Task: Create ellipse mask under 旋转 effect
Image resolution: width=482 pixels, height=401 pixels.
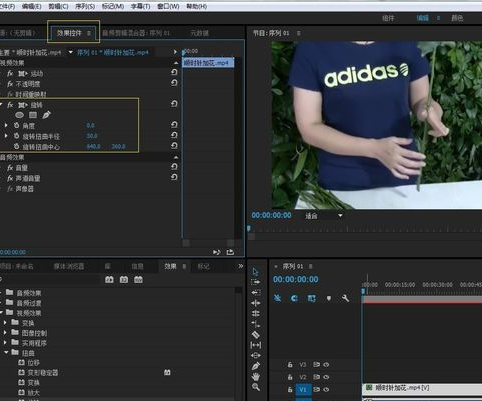Action: (x=20, y=115)
